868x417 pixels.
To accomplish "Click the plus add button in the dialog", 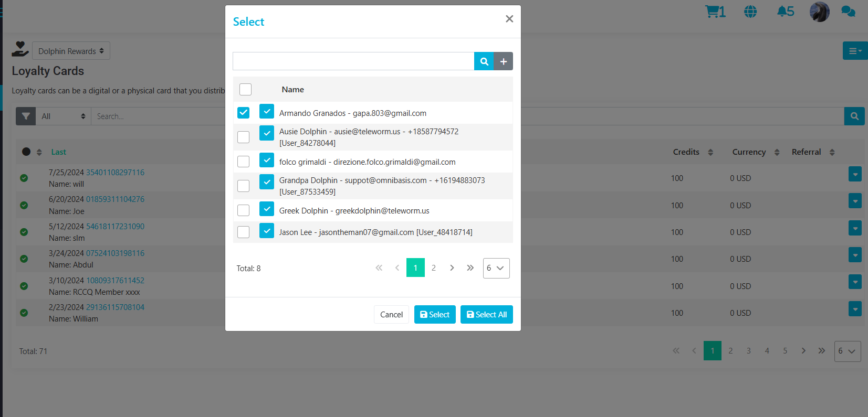I will pos(503,61).
